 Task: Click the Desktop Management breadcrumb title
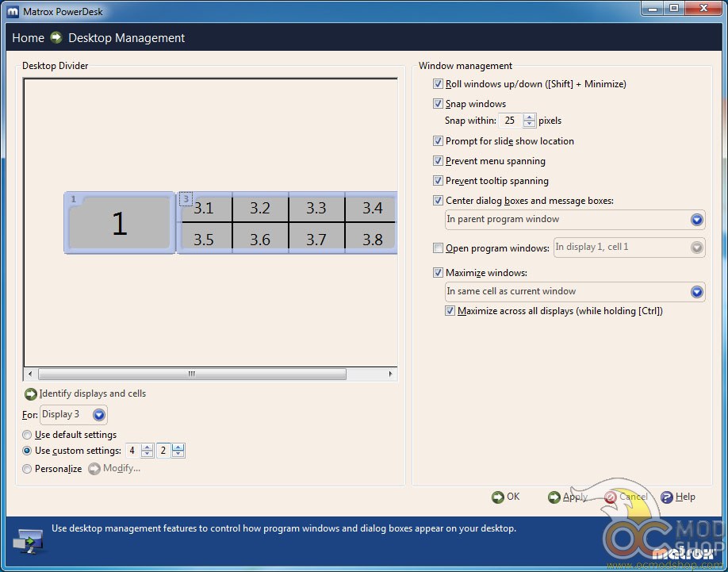click(127, 38)
